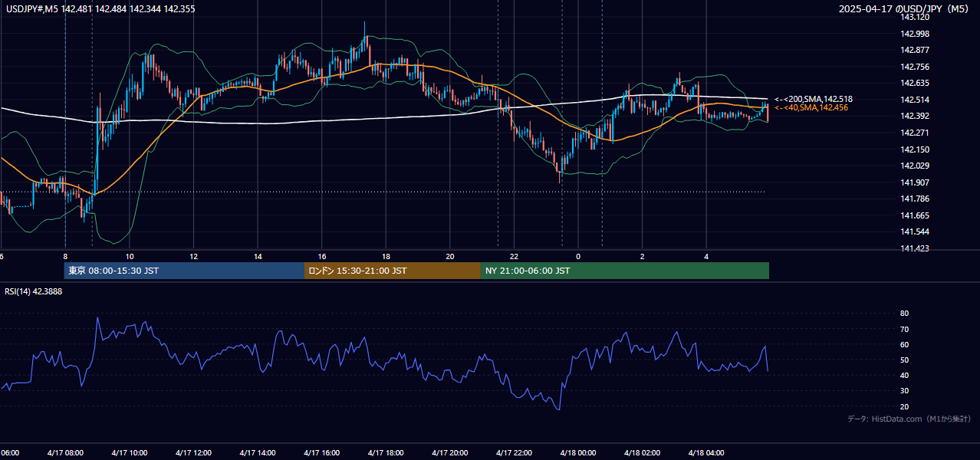Click the 142.998 price axis label
The height and width of the screenshot is (460, 980).
click(914, 34)
